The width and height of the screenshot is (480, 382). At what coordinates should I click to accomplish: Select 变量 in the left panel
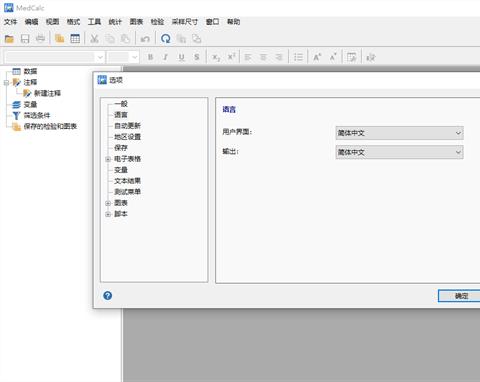pyautogui.click(x=30, y=105)
